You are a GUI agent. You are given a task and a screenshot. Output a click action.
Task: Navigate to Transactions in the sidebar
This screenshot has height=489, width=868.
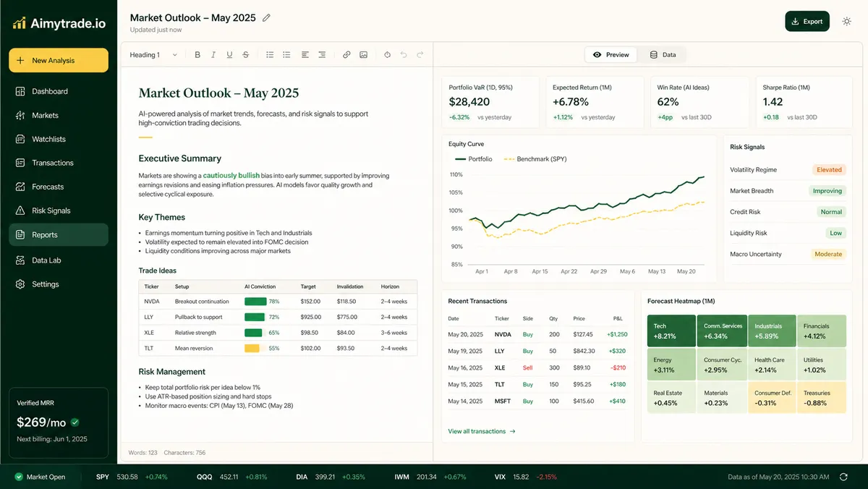point(59,163)
